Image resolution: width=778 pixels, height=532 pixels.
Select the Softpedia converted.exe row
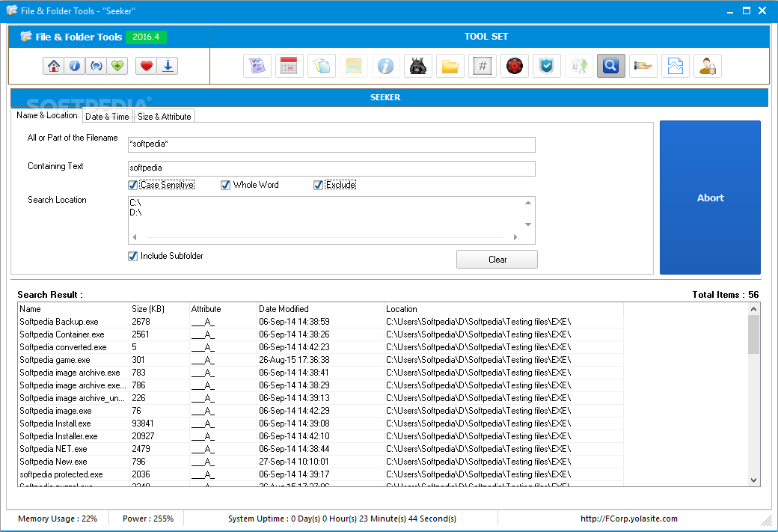[x=320, y=347]
